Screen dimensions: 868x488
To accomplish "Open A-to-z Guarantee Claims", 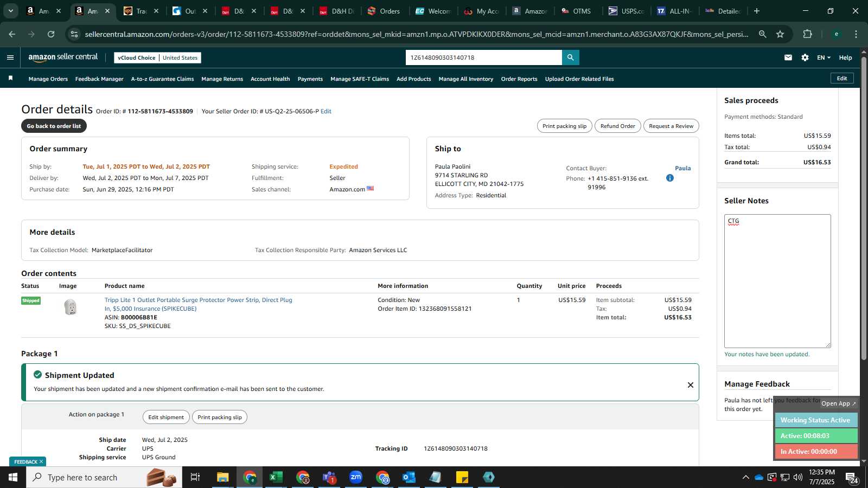I will pos(162,79).
